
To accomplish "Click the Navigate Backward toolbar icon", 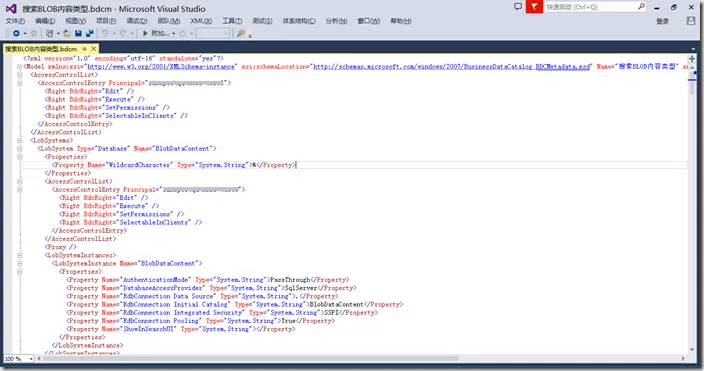I will coord(16,33).
